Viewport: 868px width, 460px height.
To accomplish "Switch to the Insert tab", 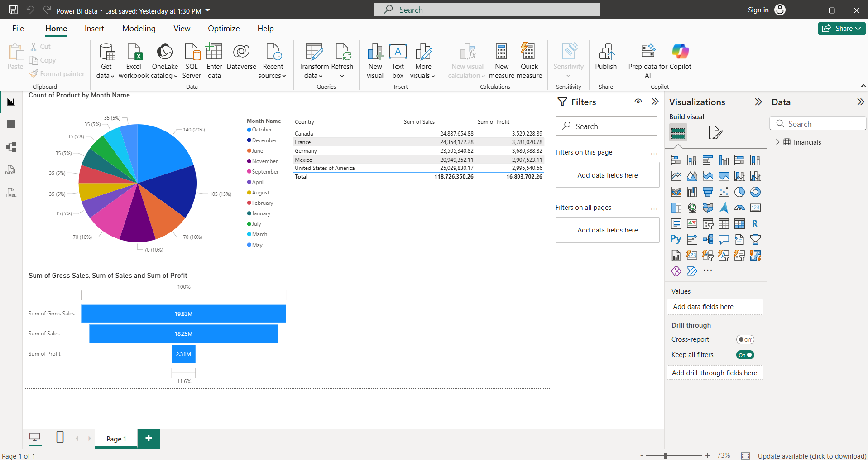I will (94, 29).
